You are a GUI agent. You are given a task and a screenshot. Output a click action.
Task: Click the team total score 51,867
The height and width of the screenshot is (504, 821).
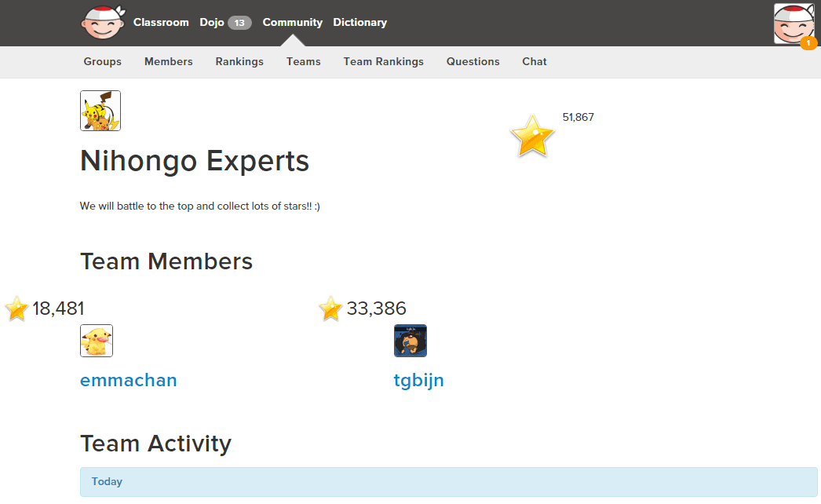click(x=578, y=117)
